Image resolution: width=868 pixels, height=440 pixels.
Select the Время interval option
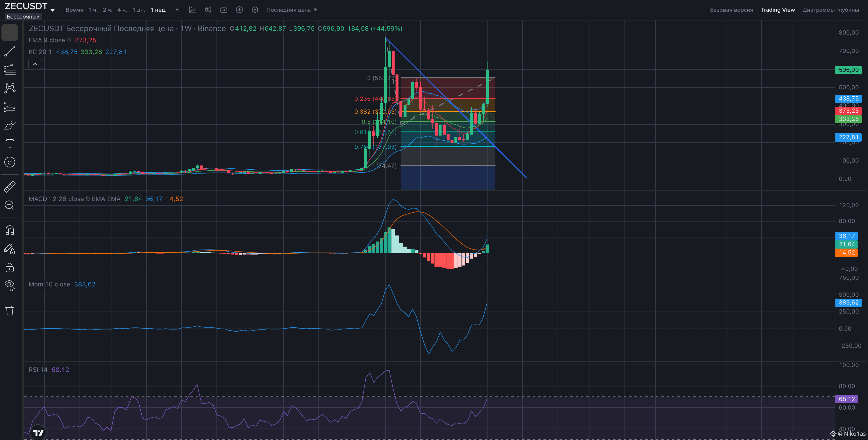(74, 10)
